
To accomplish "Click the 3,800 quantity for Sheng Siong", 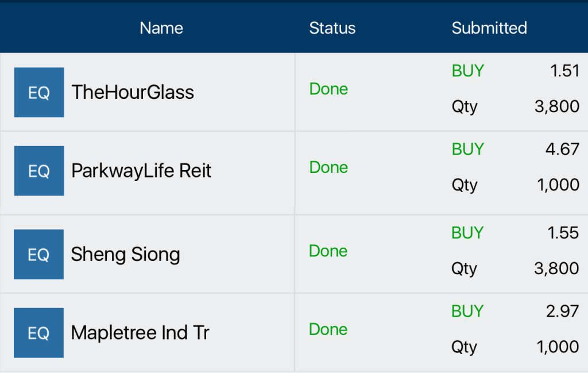I will 556,268.
